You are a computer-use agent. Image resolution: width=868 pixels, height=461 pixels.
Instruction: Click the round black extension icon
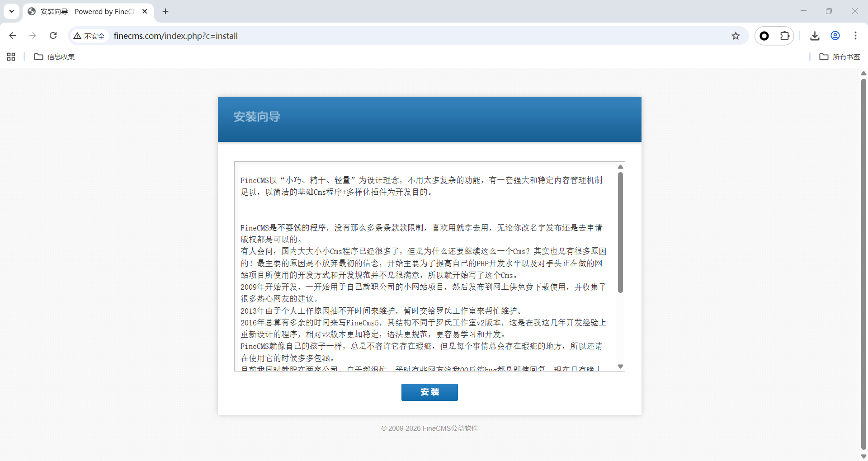pyautogui.click(x=764, y=36)
